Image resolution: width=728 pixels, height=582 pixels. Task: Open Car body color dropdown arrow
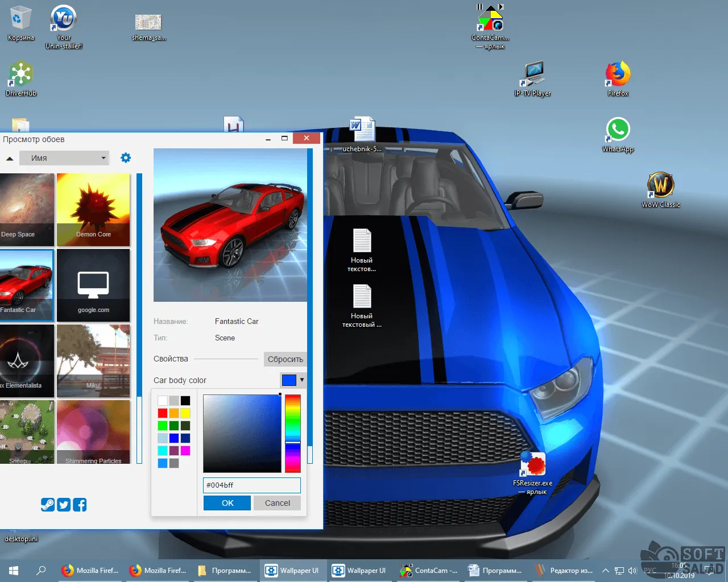pyautogui.click(x=302, y=380)
